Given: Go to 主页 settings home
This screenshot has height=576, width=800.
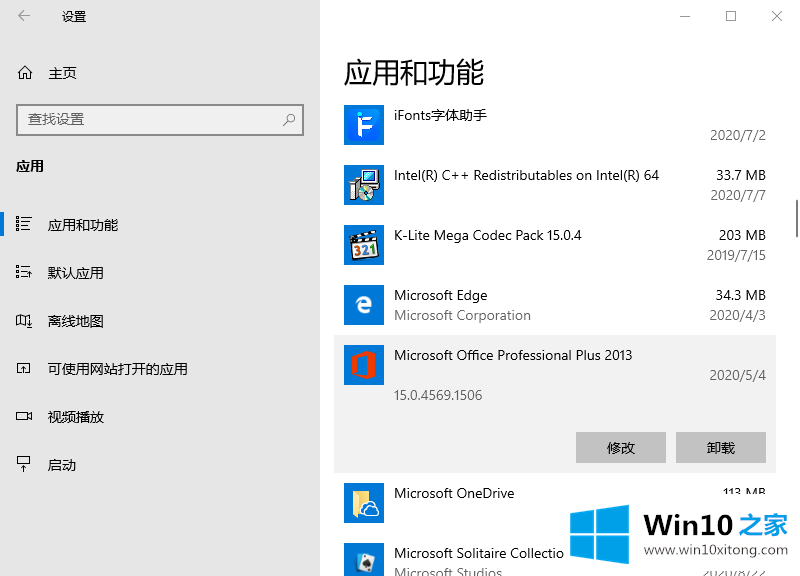Looking at the screenshot, I should [62, 73].
